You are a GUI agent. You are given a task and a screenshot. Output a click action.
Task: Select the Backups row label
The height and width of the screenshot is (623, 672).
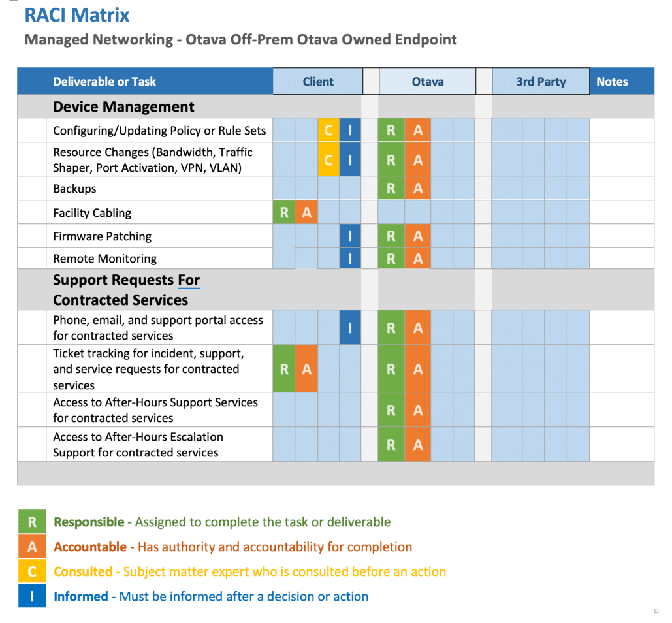pyautogui.click(x=74, y=189)
